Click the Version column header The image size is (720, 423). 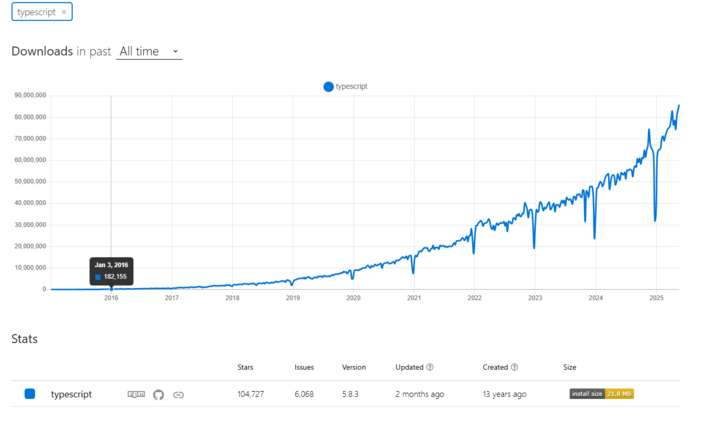[354, 367]
